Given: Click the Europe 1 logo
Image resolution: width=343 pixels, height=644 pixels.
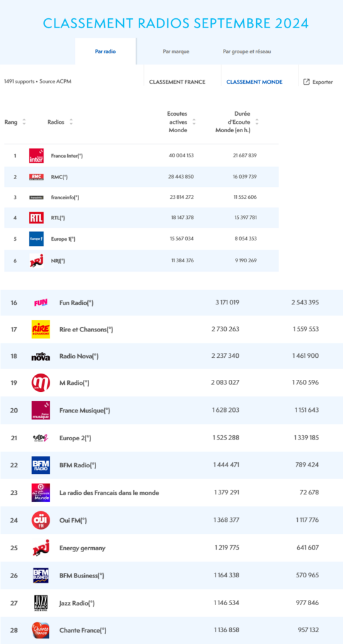Looking at the screenshot, I should coord(36,238).
